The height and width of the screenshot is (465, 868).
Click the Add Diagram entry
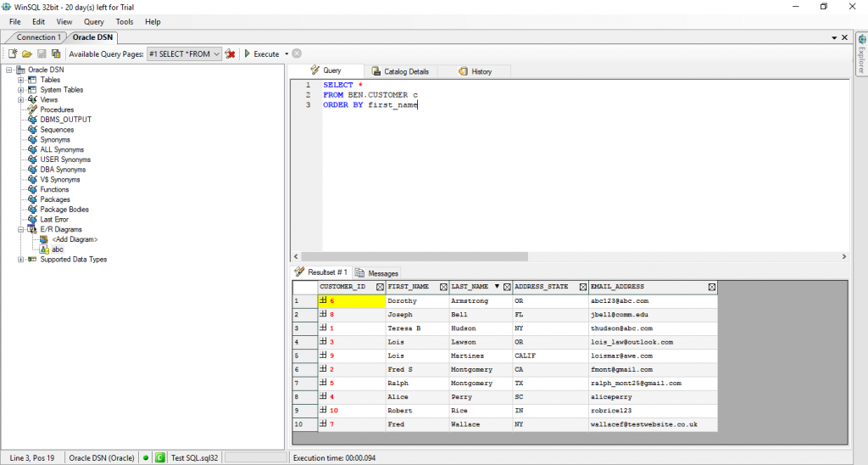pyautogui.click(x=75, y=239)
